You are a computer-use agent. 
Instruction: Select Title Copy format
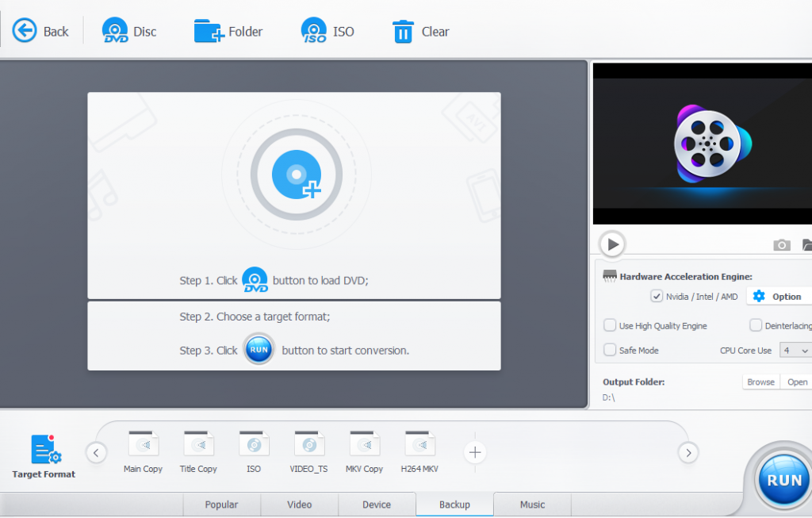(x=198, y=451)
